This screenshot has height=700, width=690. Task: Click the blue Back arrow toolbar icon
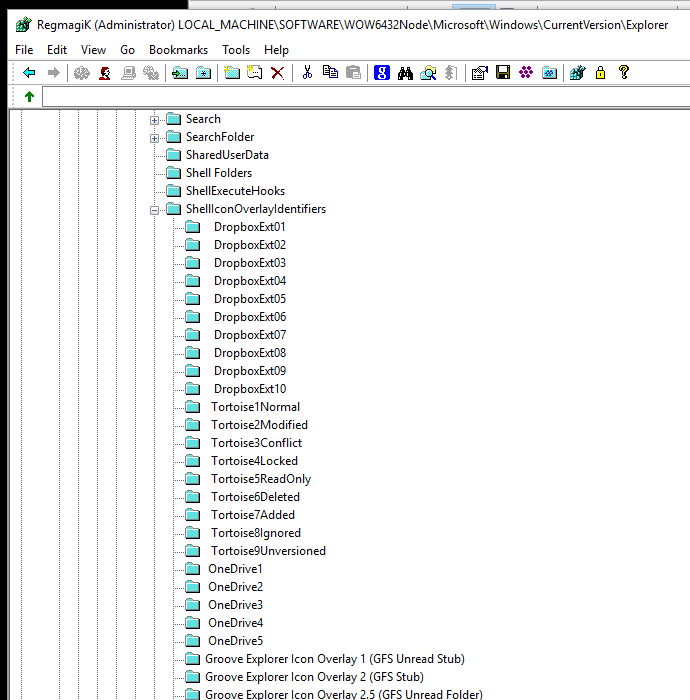29,72
